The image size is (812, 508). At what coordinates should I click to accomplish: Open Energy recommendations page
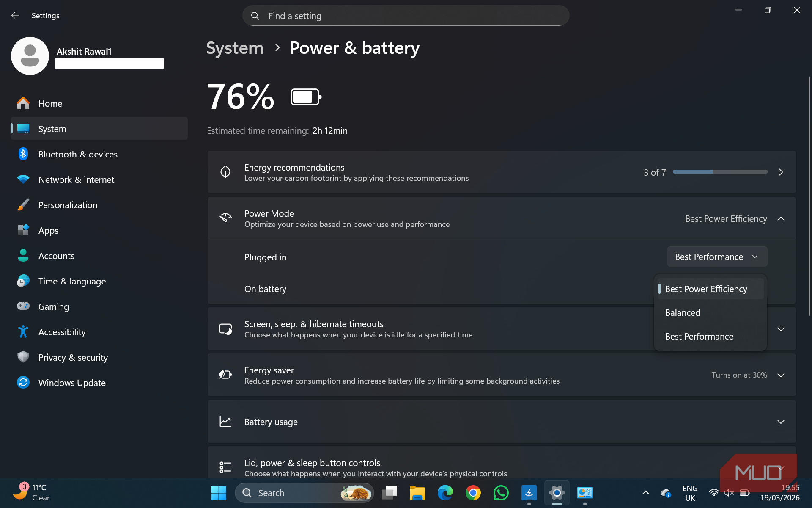pyautogui.click(x=502, y=172)
